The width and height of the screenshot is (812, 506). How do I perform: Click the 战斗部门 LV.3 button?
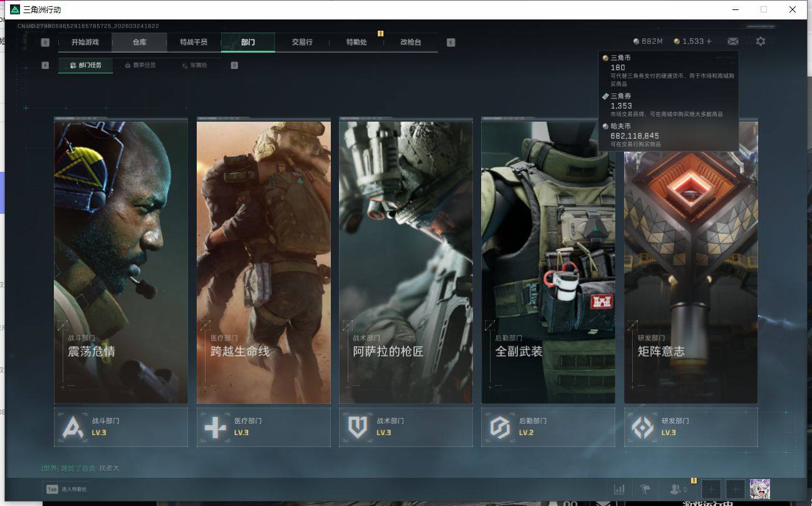tap(121, 428)
